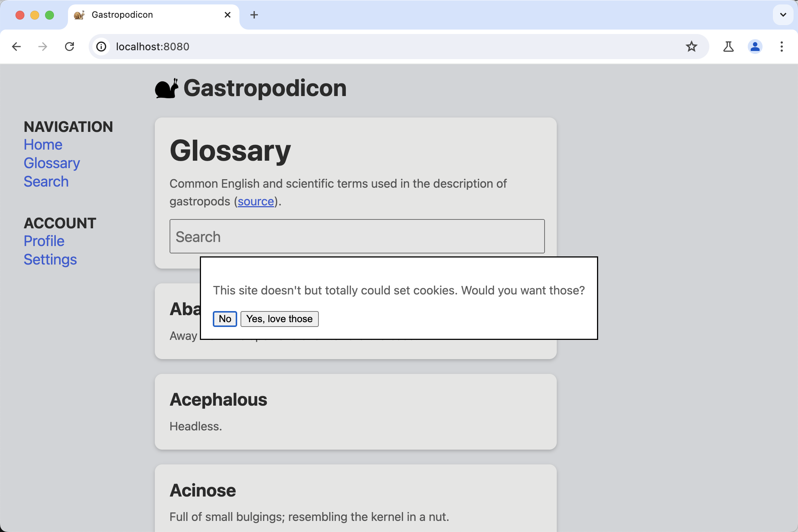Open Settings in account section
The image size is (798, 532).
[x=50, y=259]
